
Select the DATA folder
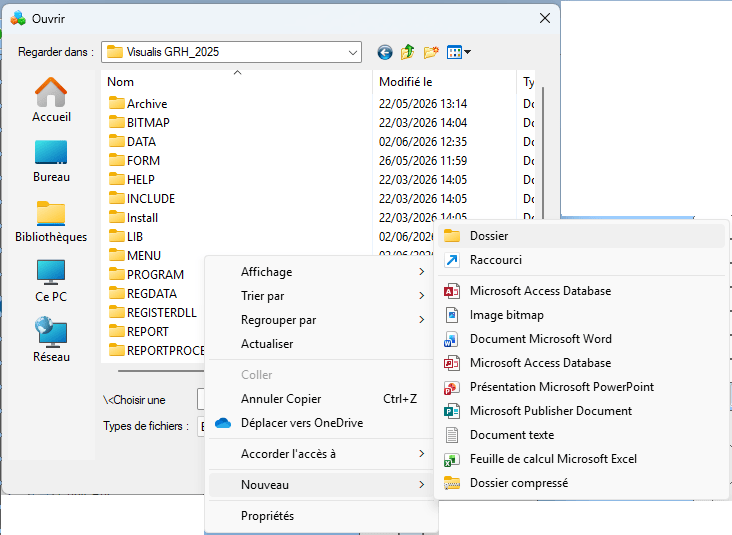click(x=132, y=142)
